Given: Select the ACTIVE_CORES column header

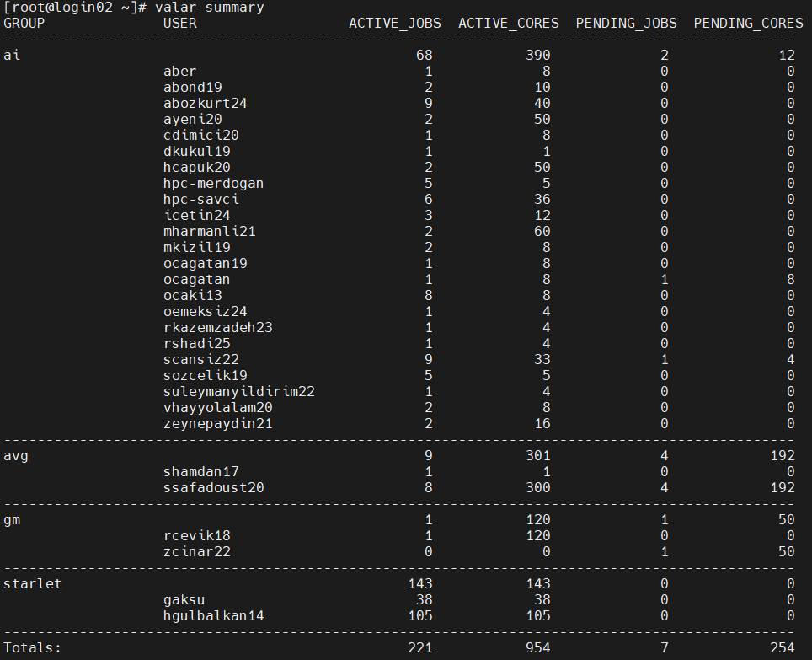Looking at the screenshot, I should point(509,23).
